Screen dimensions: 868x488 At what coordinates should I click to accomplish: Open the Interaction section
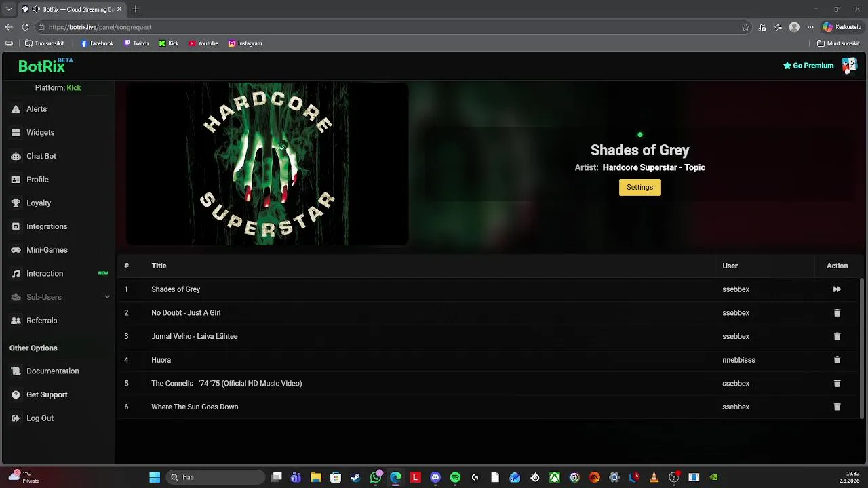(x=45, y=274)
